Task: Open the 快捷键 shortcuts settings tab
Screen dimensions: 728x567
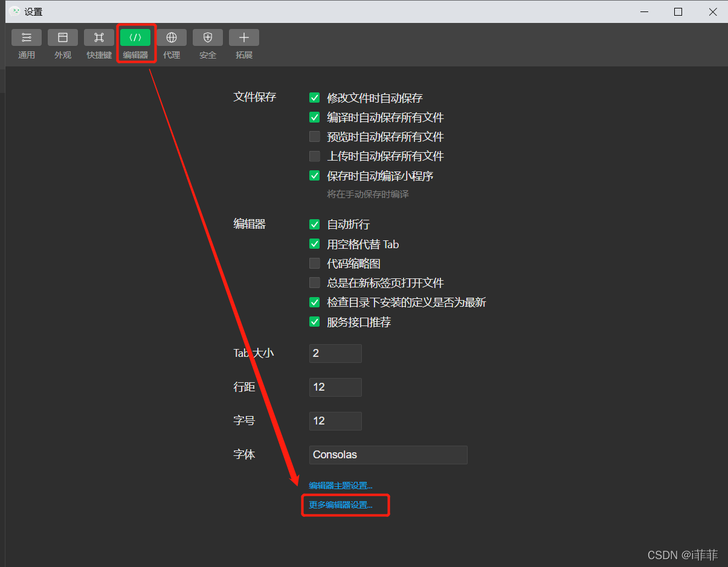Action: pos(99,44)
